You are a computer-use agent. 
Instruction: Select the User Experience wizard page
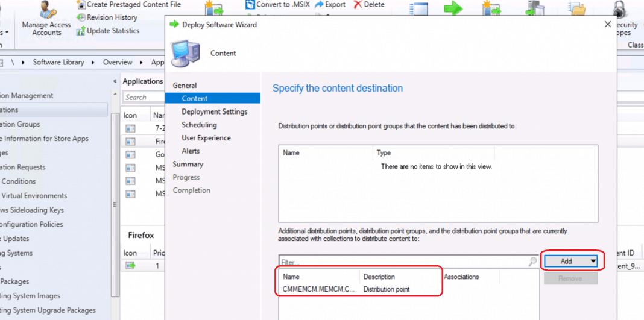click(206, 138)
